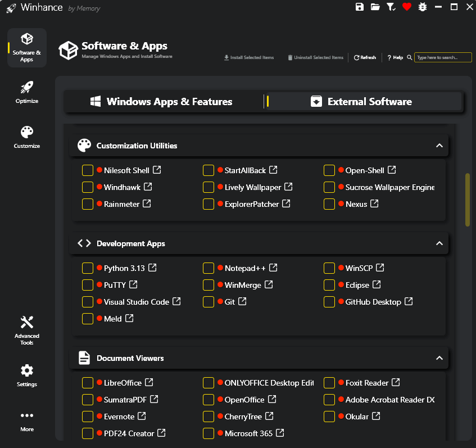Screen dimensions: 476x448
Task: Collapse the Document Viewers section
Action: (439, 358)
